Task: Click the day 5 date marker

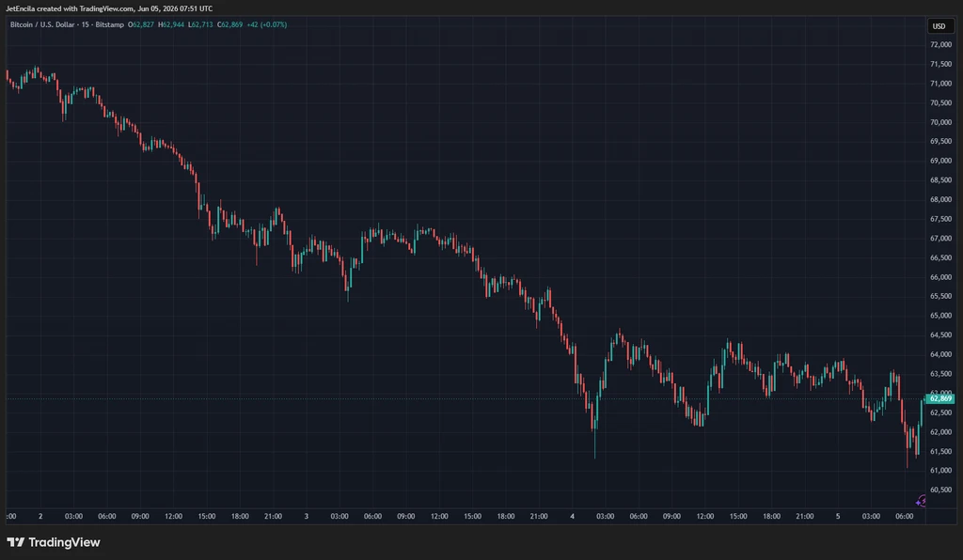Action: 838,517
